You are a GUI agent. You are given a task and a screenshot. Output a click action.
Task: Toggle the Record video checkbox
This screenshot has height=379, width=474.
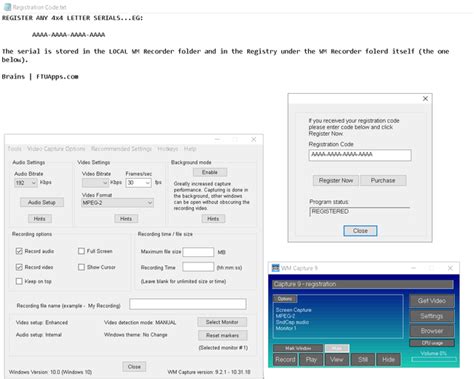[19, 267]
